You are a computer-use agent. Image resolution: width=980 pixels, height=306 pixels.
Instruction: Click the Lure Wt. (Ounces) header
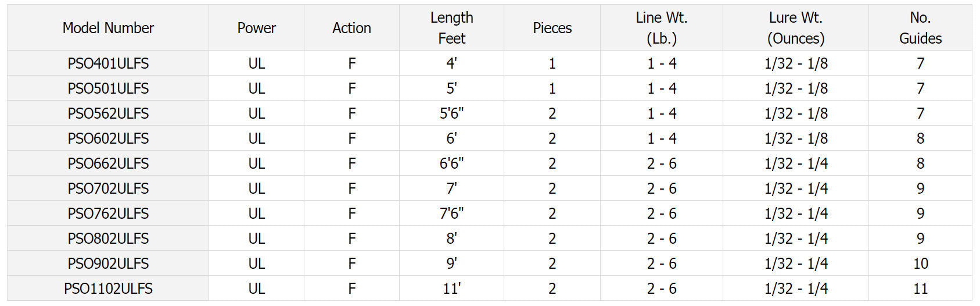pos(796,28)
